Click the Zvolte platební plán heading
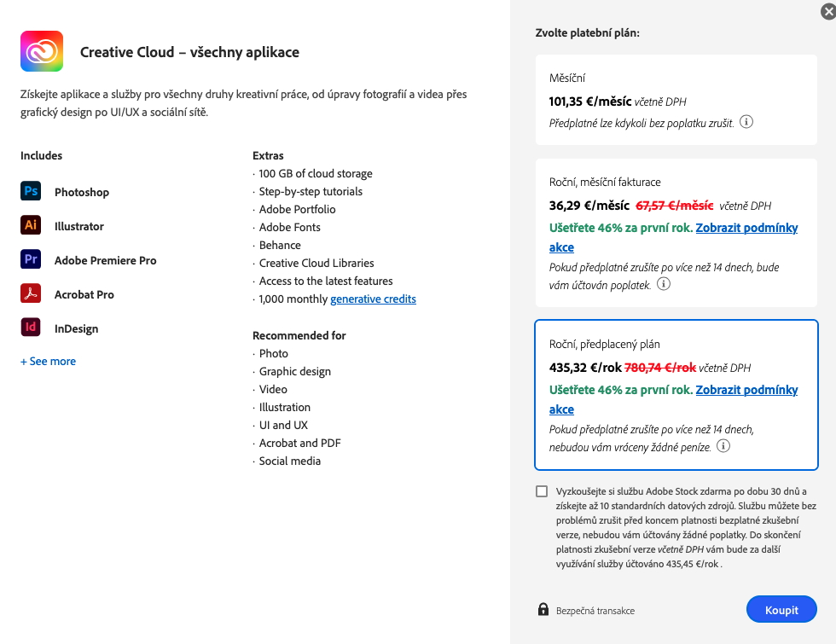 (587, 33)
